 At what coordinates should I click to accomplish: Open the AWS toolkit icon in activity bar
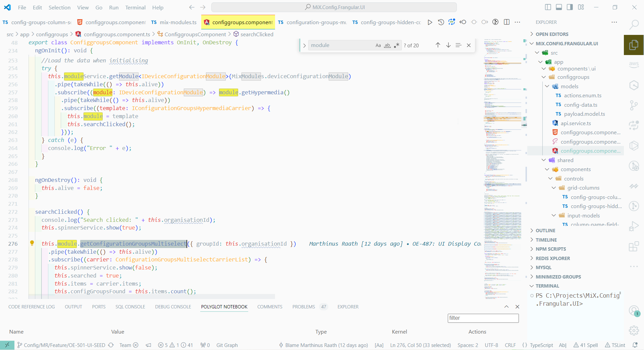(634, 64)
